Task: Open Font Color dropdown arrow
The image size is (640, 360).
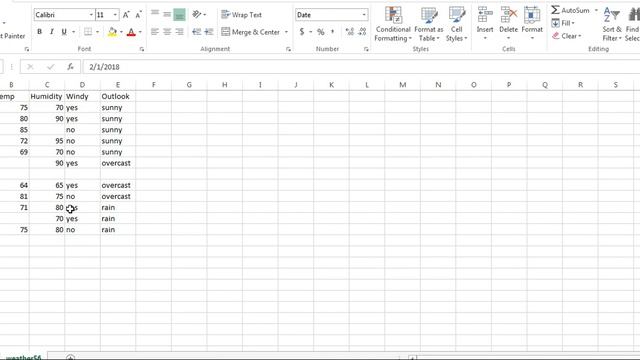Action: tap(140, 32)
